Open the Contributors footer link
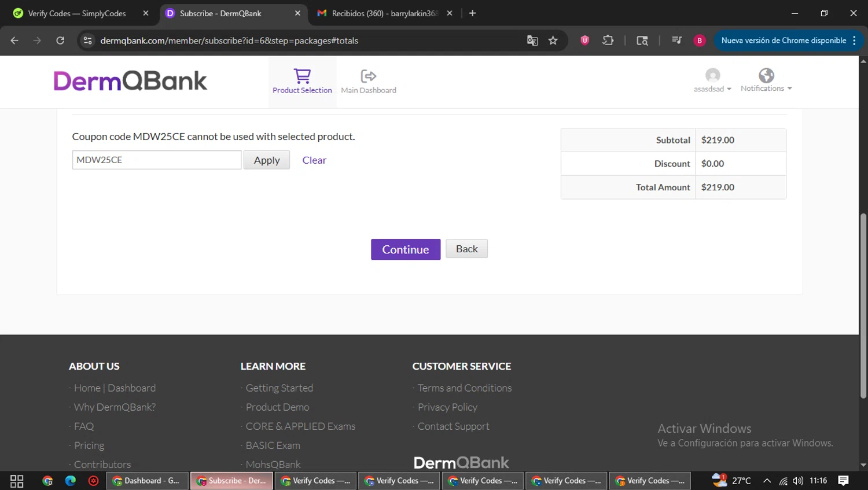Screen dimensions: 868x490 [x=102, y=465]
